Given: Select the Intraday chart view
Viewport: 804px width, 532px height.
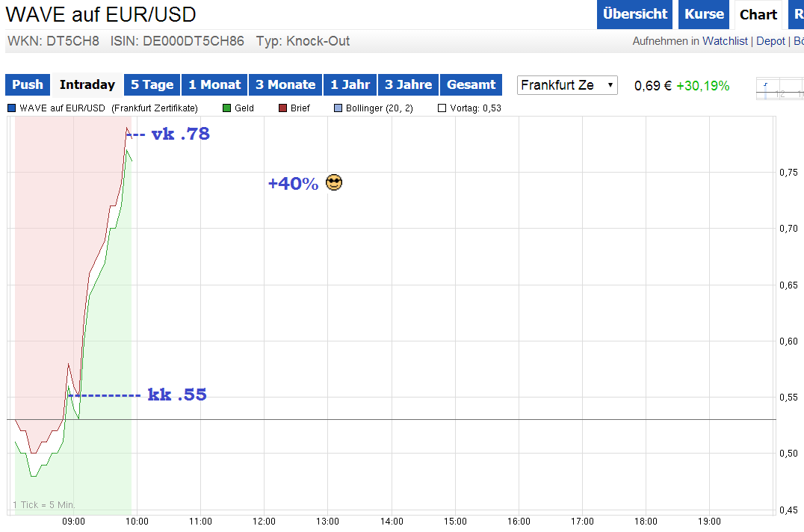Looking at the screenshot, I should click(87, 84).
